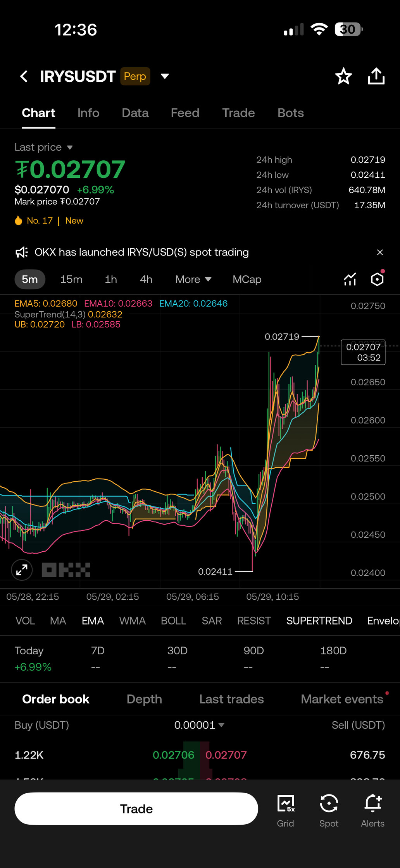Screen dimensions: 400x868
Task: Tap the 0.02719 high marker
Action: point(282,337)
